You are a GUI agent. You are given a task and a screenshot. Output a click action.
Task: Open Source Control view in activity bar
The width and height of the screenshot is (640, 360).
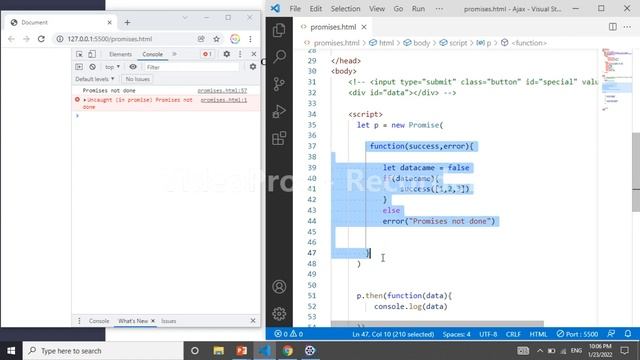click(279, 84)
